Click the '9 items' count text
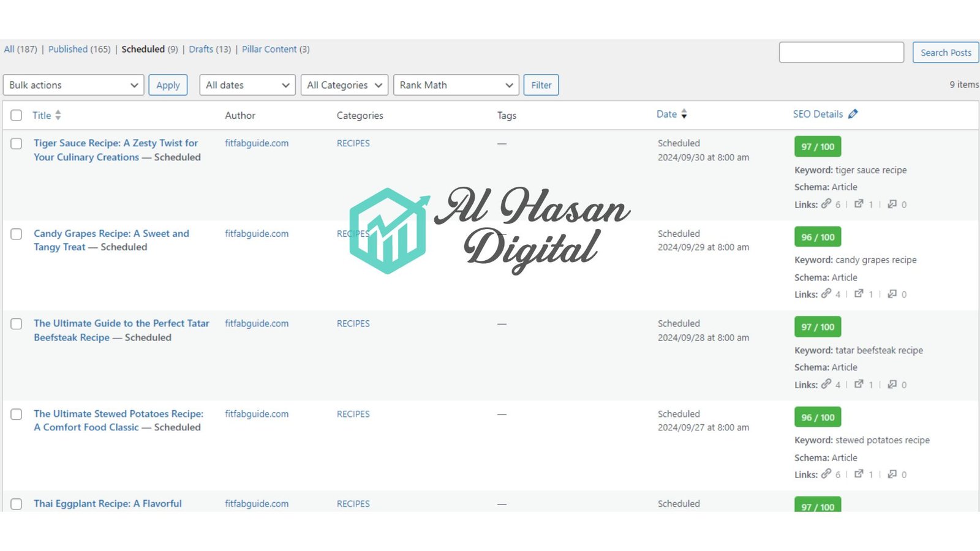This screenshot has width=980, height=551. tap(964, 84)
